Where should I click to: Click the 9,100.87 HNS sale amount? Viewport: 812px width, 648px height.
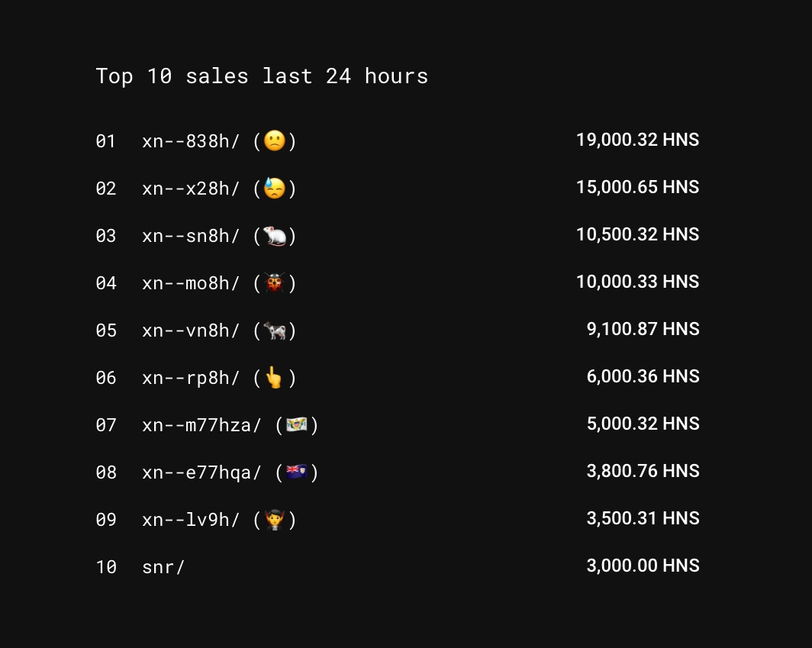pyautogui.click(x=643, y=329)
